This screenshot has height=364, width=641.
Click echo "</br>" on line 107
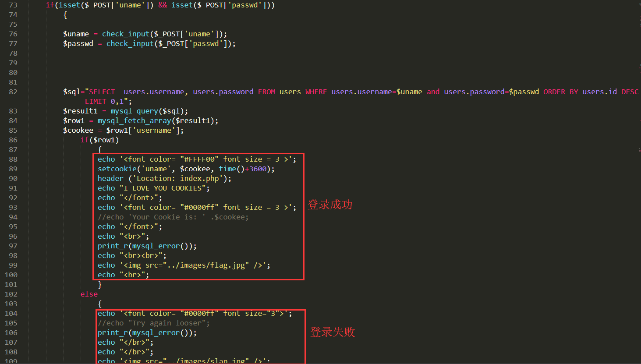[126, 343]
